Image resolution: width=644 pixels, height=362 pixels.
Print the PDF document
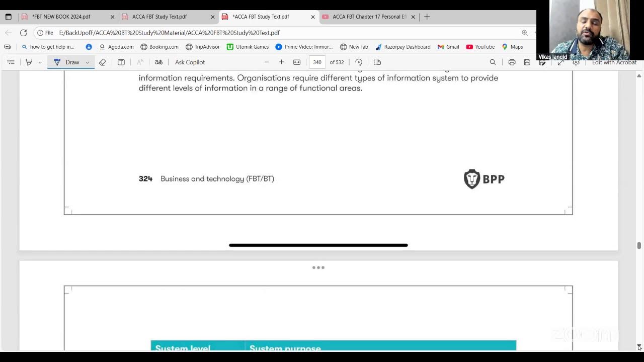512,62
